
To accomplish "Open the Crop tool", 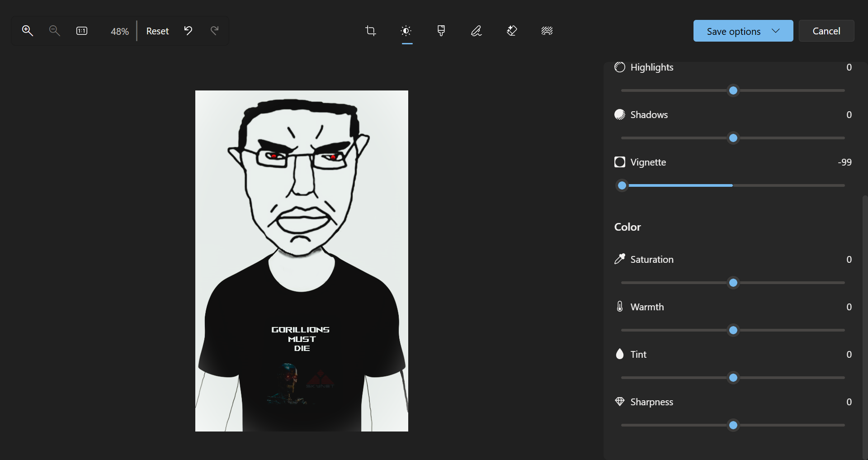I will click(371, 31).
